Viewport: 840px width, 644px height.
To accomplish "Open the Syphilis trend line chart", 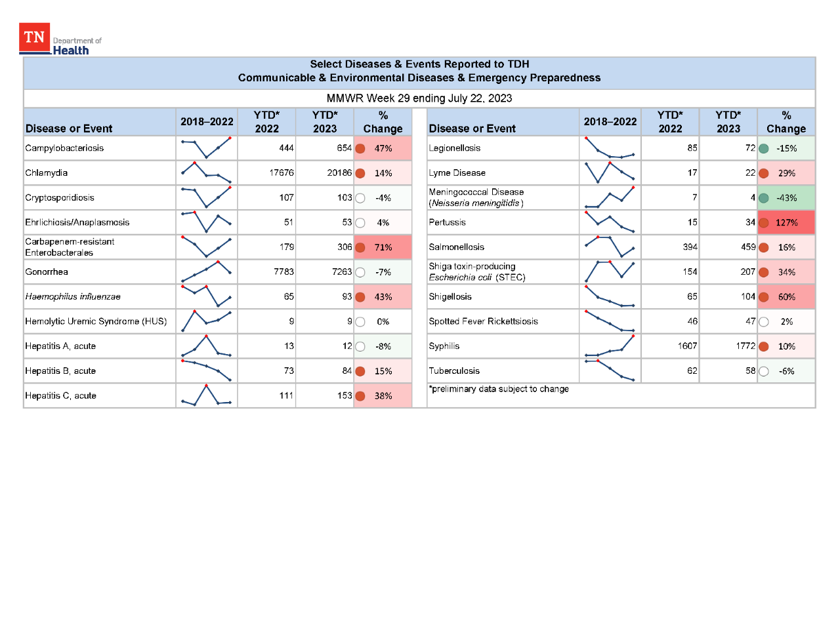I will coord(610,346).
